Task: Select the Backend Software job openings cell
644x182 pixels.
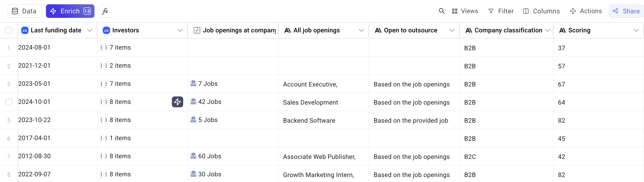Action: pyautogui.click(x=309, y=120)
